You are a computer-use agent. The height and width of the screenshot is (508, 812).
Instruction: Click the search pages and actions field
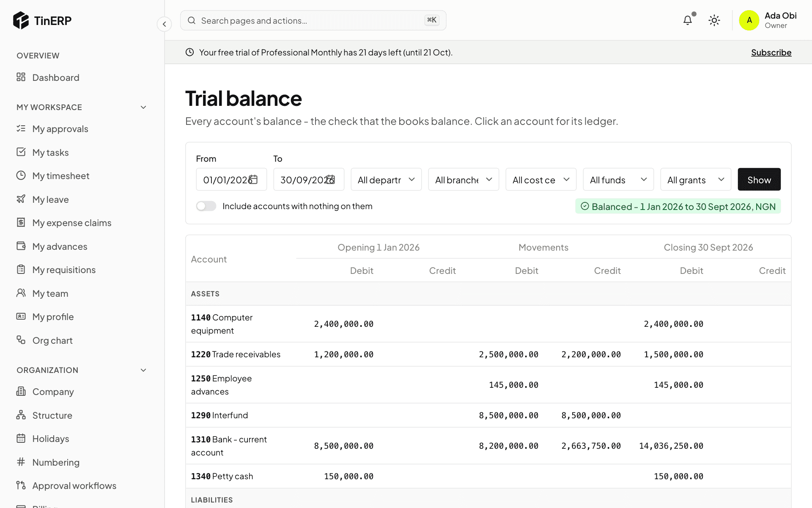pos(313,20)
